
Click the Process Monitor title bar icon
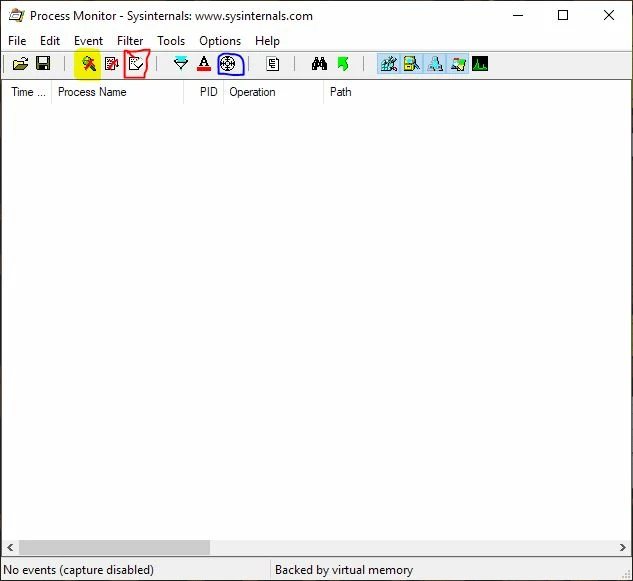17,16
